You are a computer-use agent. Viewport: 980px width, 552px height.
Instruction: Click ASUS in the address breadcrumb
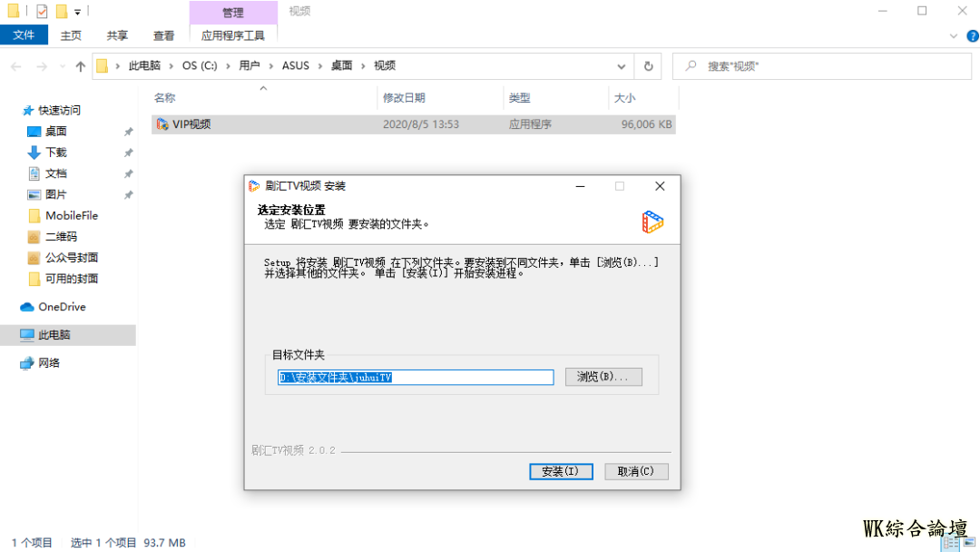(296, 65)
